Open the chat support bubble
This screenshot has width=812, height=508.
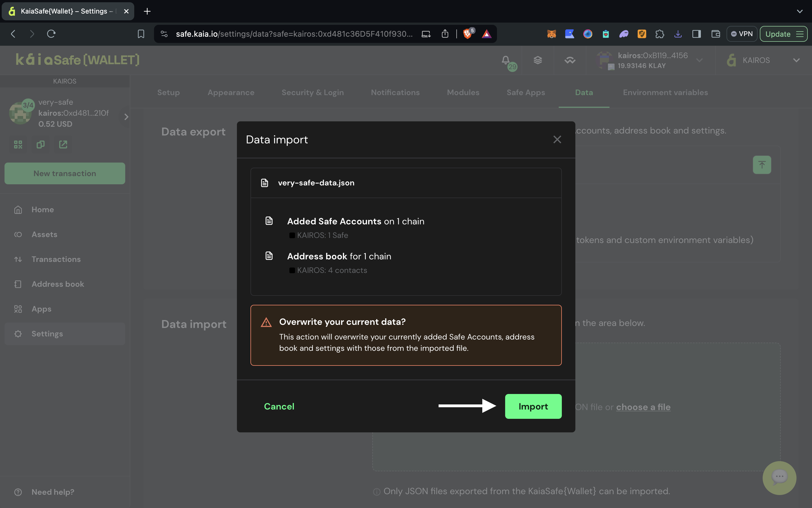pos(779,478)
